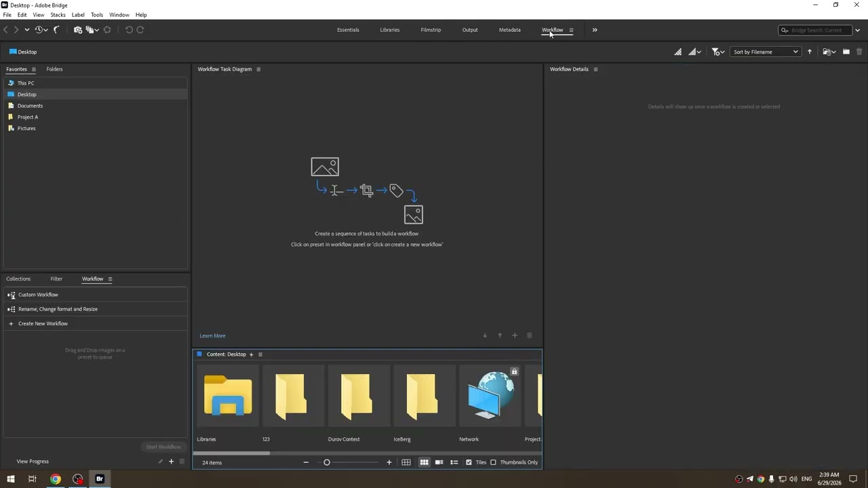Click move task down arrow icon
868x488 pixels.
[485, 335]
